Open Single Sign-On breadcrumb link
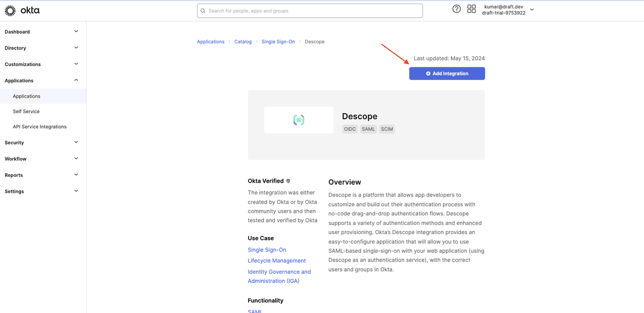Image resolution: width=644 pixels, height=313 pixels. (x=278, y=42)
